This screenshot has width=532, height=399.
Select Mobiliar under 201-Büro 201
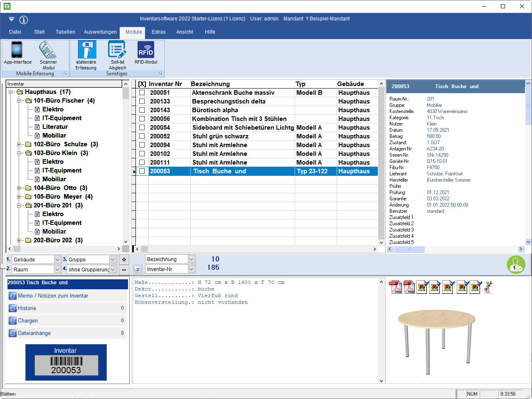point(54,232)
